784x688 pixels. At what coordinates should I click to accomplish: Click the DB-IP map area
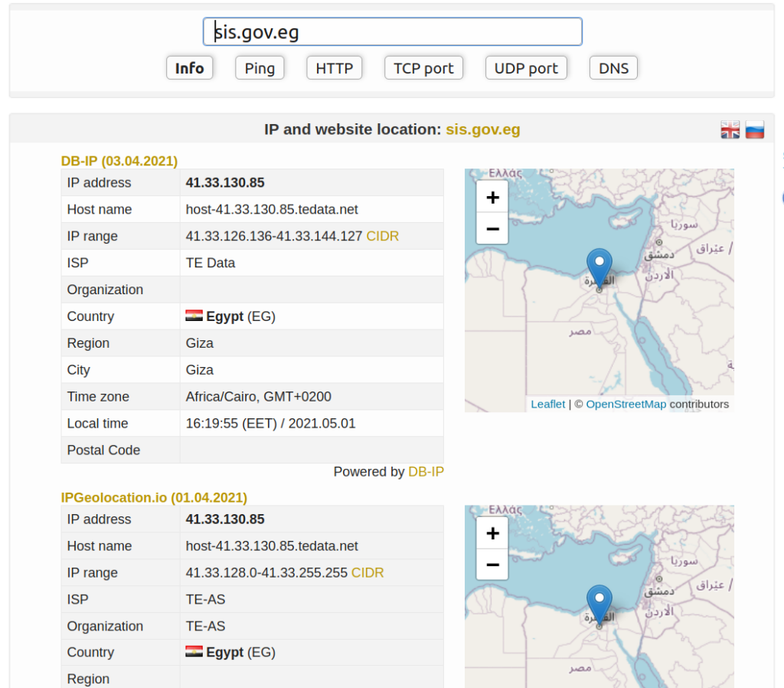coord(599,290)
